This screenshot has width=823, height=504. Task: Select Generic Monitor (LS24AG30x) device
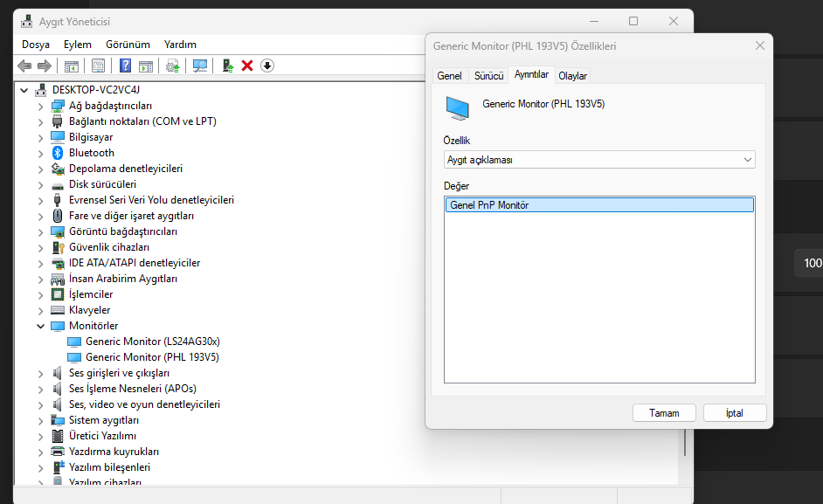click(152, 342)
